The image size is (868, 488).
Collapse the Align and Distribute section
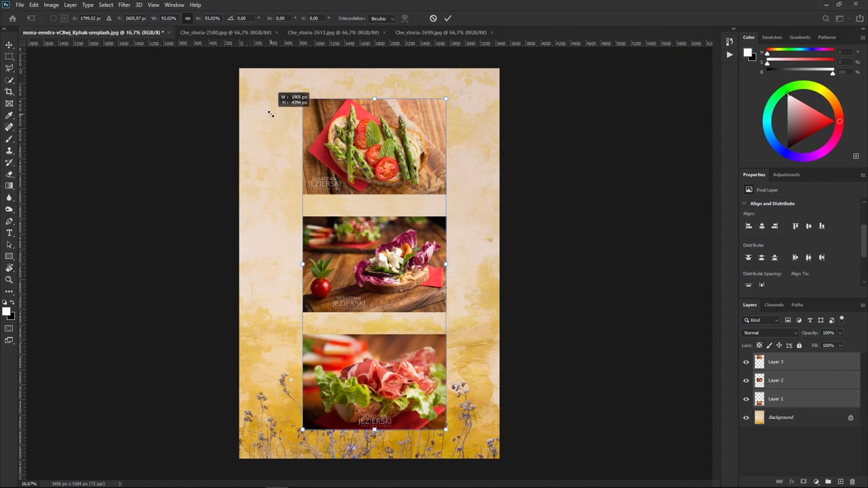pyautogui.click(x=745, y=203)
